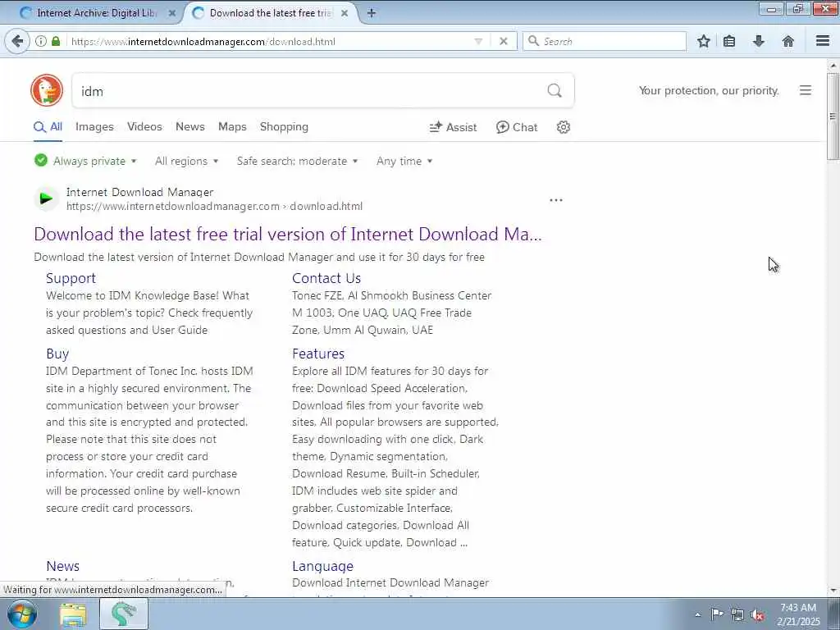Click the scrollbar up arrow

(x=833, y=66)
